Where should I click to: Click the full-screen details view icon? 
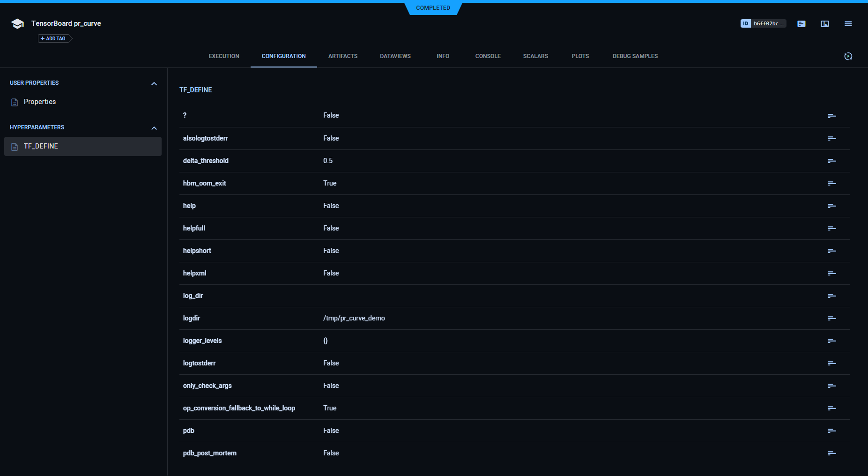(824, 24)
